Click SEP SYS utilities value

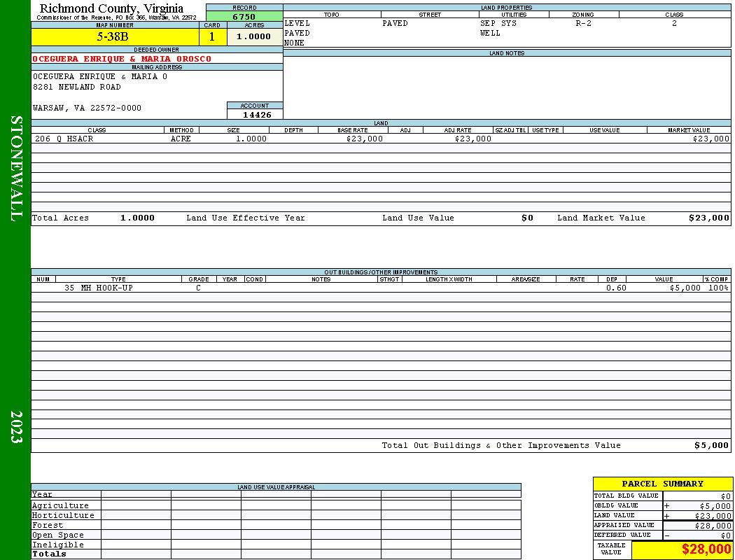coord(498,23)
